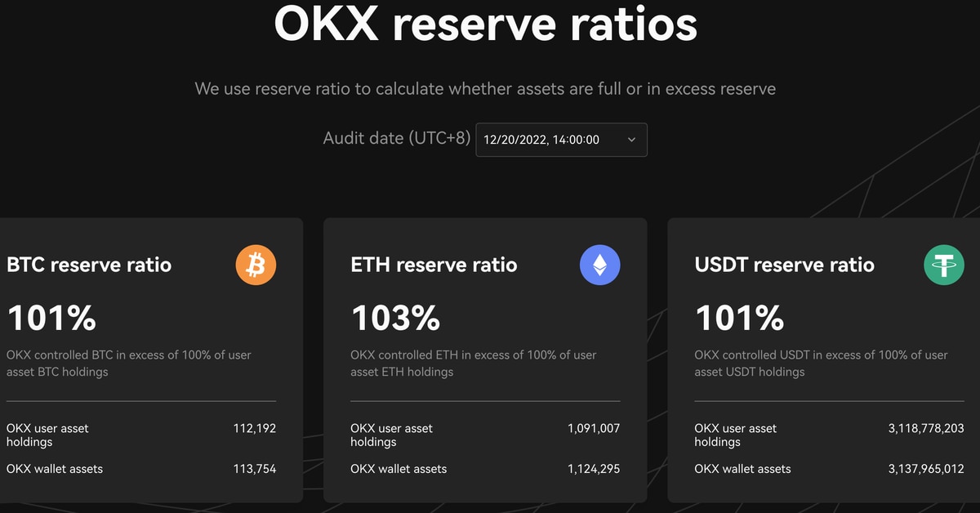The height and width of the screenshot is (513, 980).
Task: Select the BTC reserve ratio heading
Action: (89, 265)
